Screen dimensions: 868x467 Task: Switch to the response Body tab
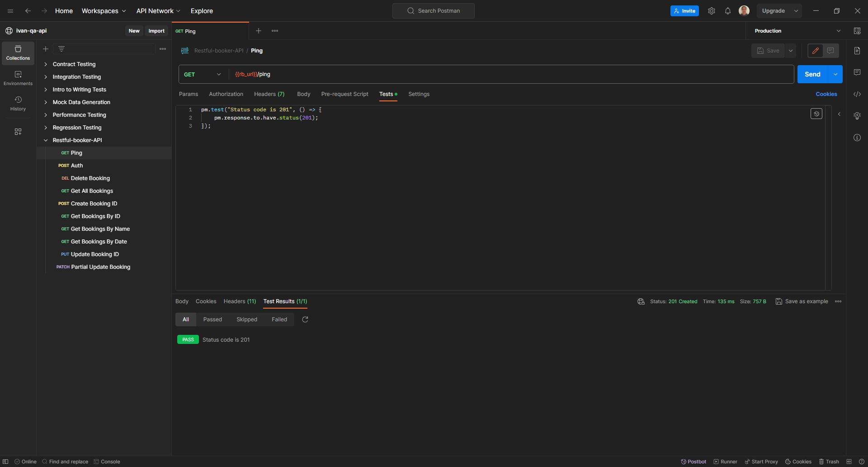click(x=182, y=301)
